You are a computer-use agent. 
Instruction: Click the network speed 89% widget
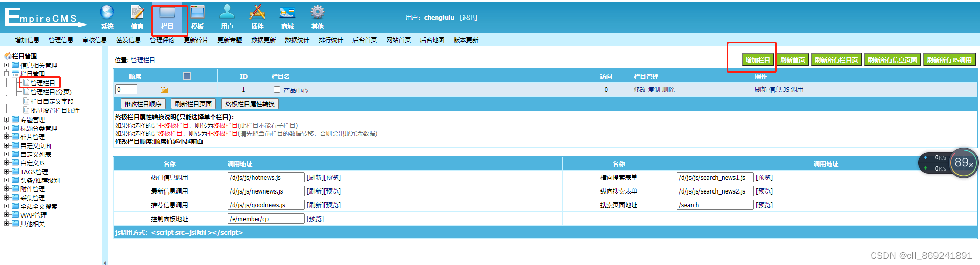[964, 163]
